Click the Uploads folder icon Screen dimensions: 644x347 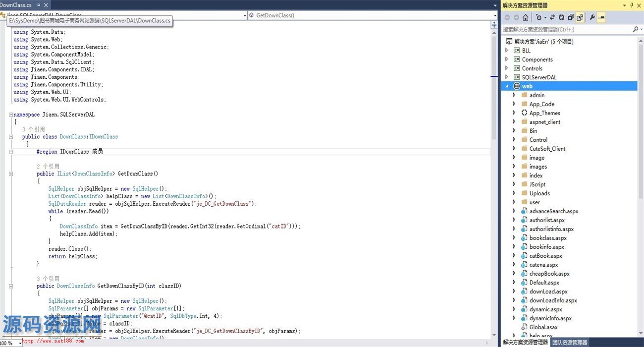(525, 193)
